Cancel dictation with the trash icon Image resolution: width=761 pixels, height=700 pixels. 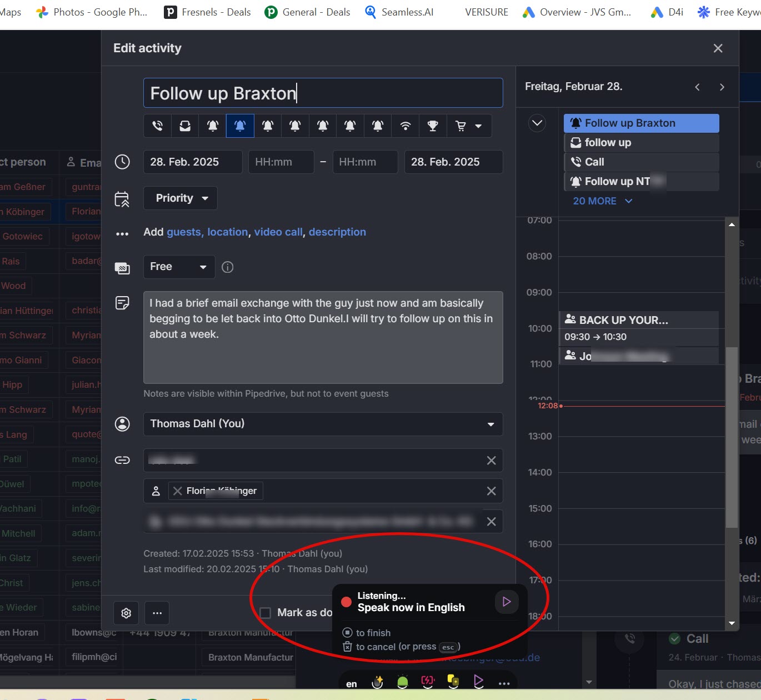pos(347,647)
